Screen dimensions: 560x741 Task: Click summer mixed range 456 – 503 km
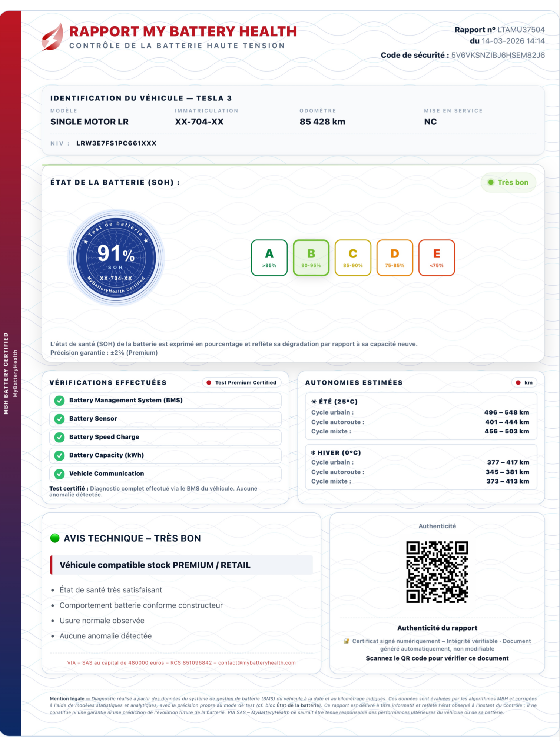click(507, 431)
